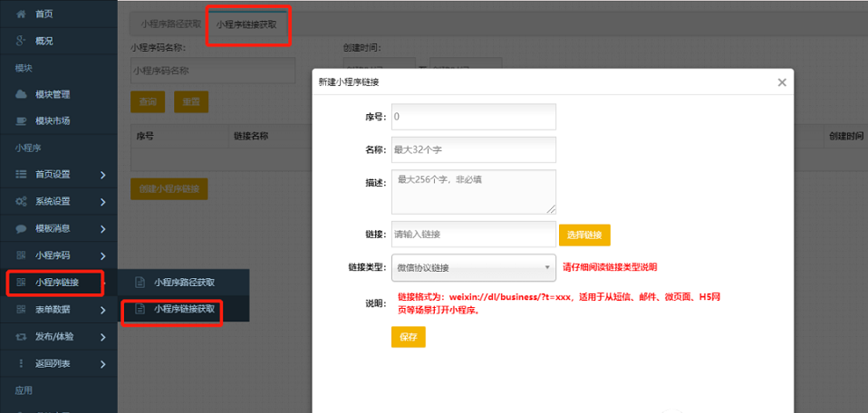The width and height of the screenshot is (868, 413).
Task: Select 小程序链接获取 in the submenu
Action: pos(184,310)
